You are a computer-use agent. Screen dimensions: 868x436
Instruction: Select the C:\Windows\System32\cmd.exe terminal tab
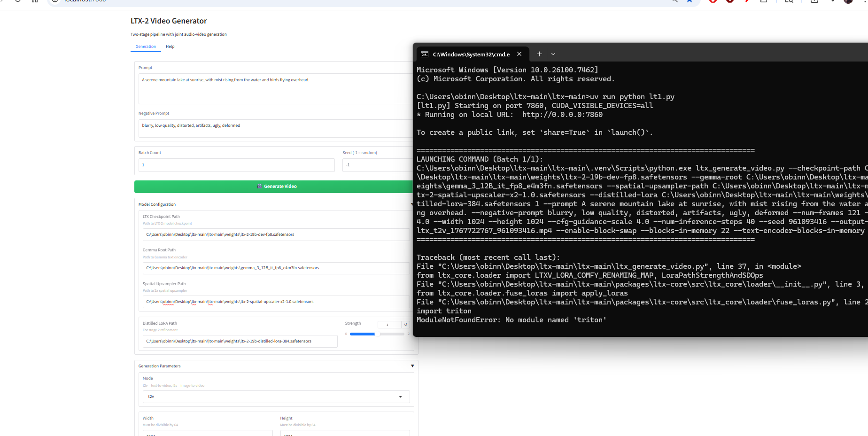tap(472, 54)
